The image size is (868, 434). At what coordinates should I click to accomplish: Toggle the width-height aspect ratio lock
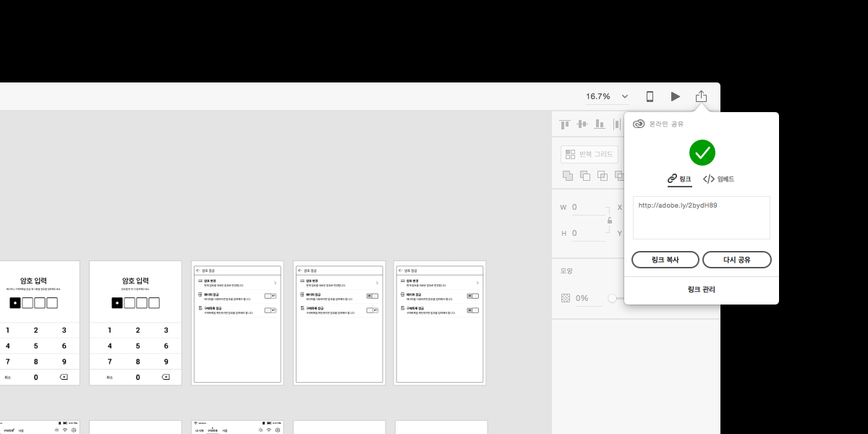pyautogui.click(x=610, y=220)
